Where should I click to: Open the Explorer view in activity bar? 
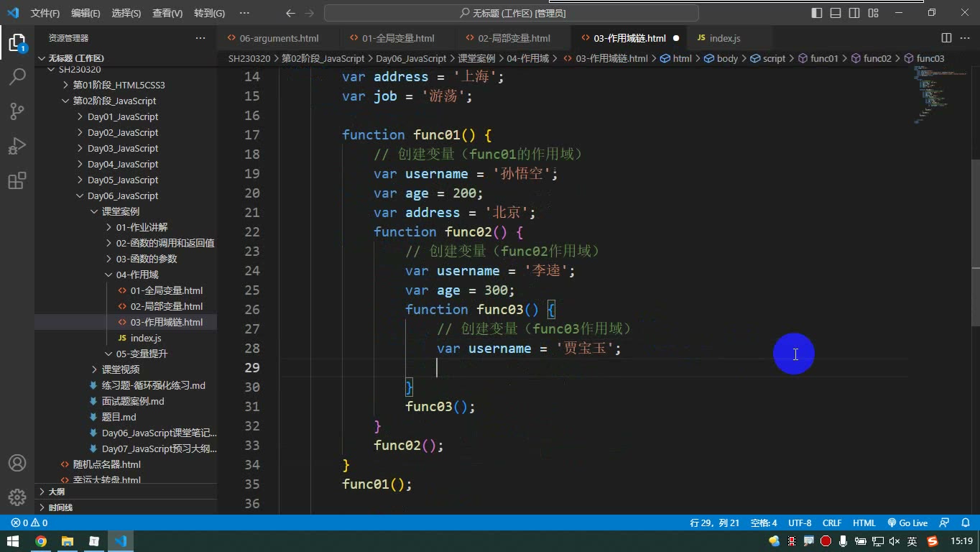pos(17,42)
